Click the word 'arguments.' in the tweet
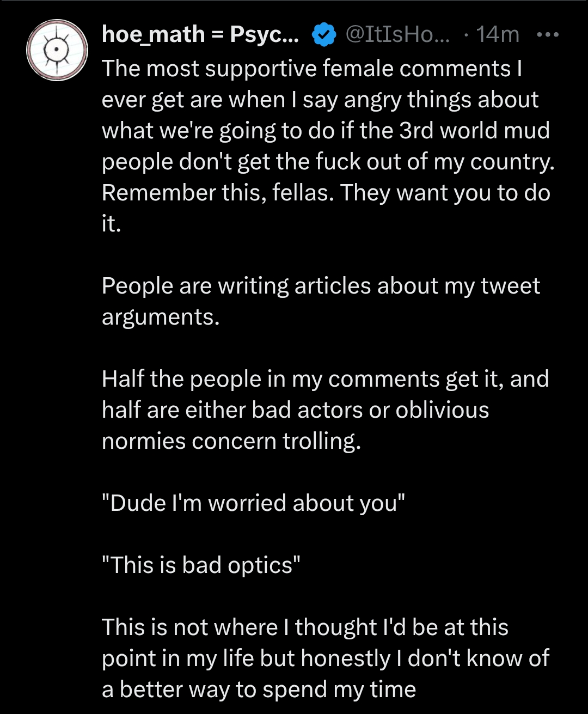The height and width of the screenshot is (714, 588). [x=161, y=318]
